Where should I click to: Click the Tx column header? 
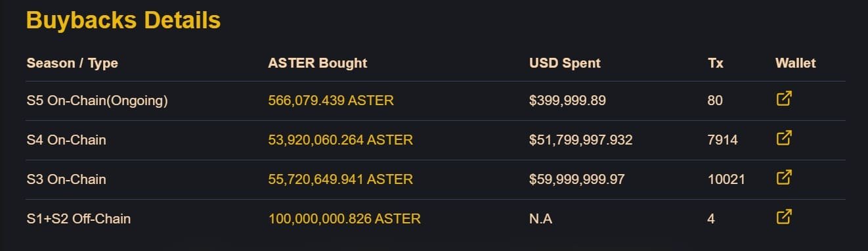tap(716, 64)
